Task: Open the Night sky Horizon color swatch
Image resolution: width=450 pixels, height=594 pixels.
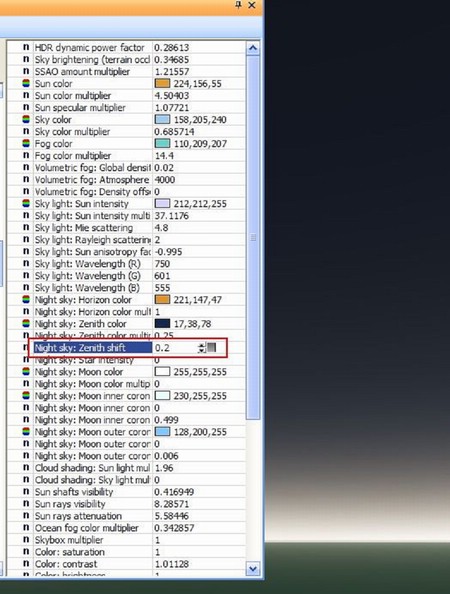Action: pyautogui.click(x=162, y=300)
